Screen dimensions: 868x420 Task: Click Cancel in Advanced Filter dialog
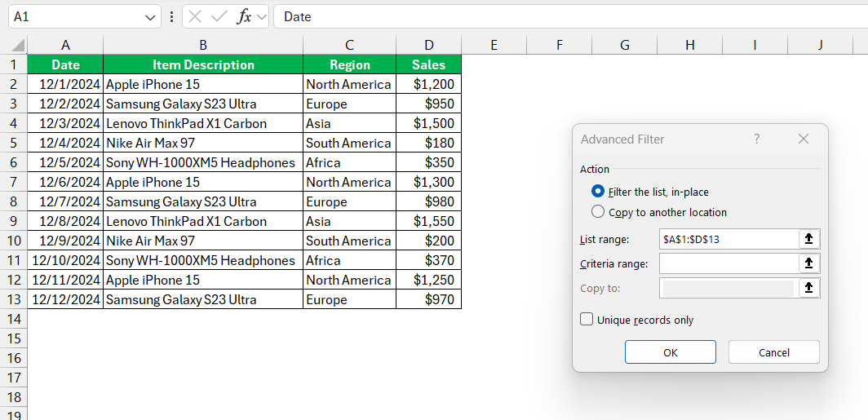click(773, 352)
